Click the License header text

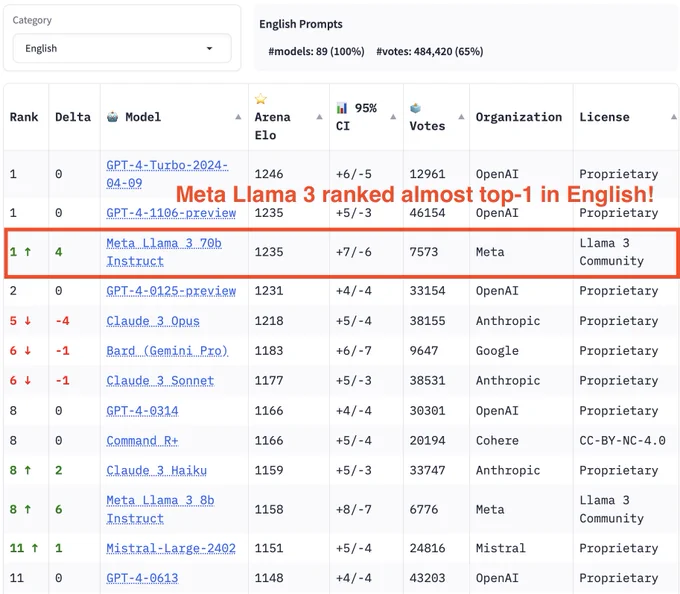click(604, 117)
